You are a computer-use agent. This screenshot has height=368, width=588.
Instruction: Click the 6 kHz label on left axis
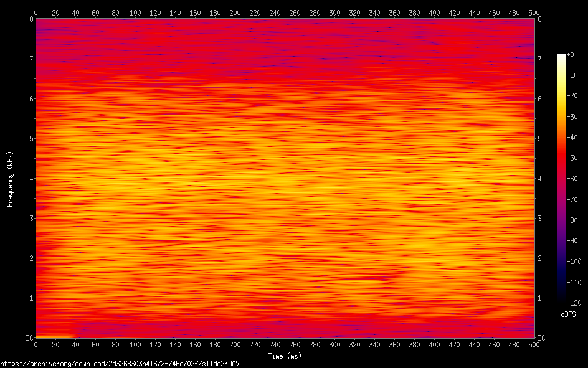31,99
